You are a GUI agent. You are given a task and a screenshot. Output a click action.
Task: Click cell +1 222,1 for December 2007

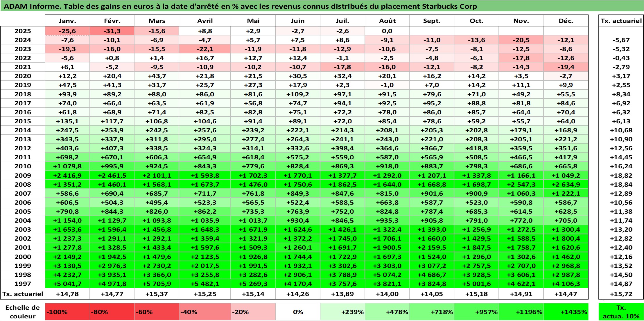click(x=566, y=193)
